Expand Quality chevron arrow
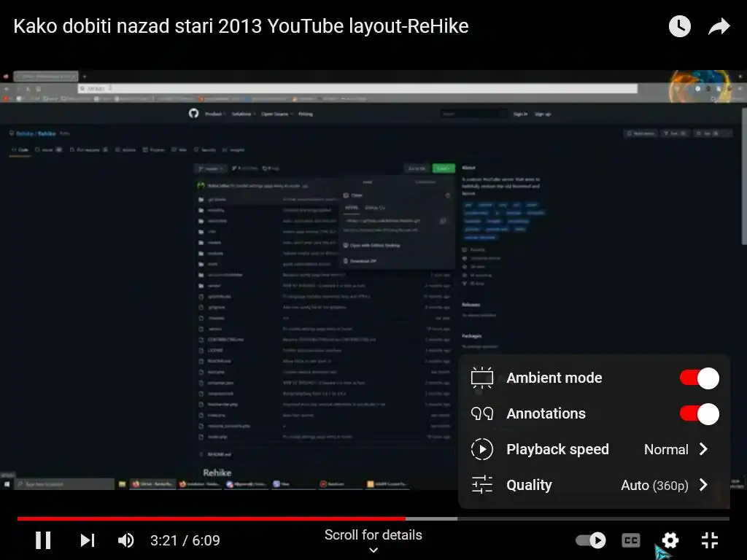747x560 pixels. coord(704,485)
